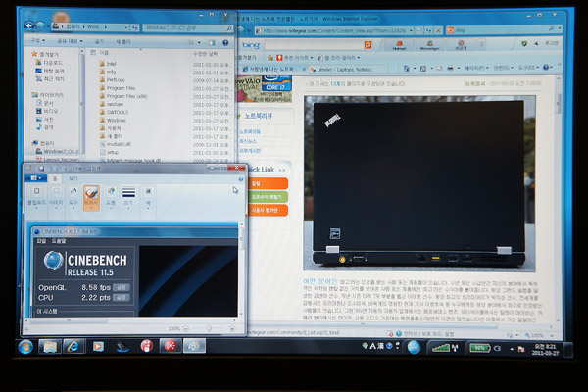Viewport: 588px width, 392px height.
Task: Open the 안전(S) safety menu
Action: [x=503, y=68]
